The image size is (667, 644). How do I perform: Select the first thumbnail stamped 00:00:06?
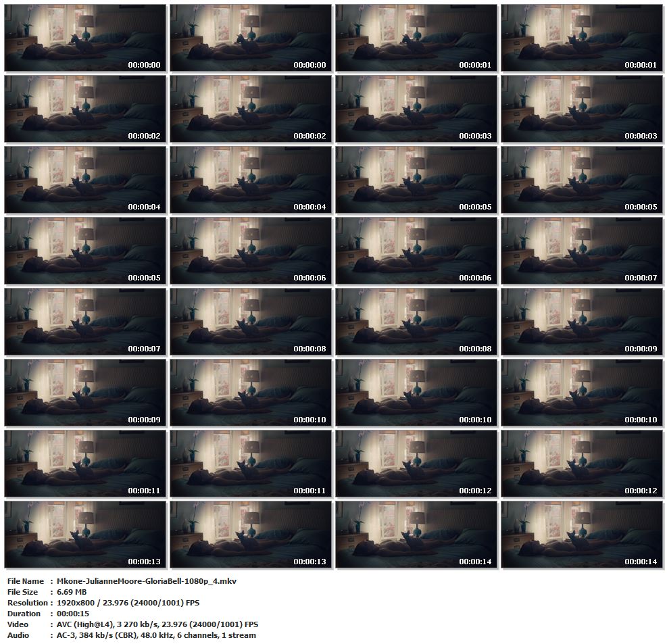[251, 251]
